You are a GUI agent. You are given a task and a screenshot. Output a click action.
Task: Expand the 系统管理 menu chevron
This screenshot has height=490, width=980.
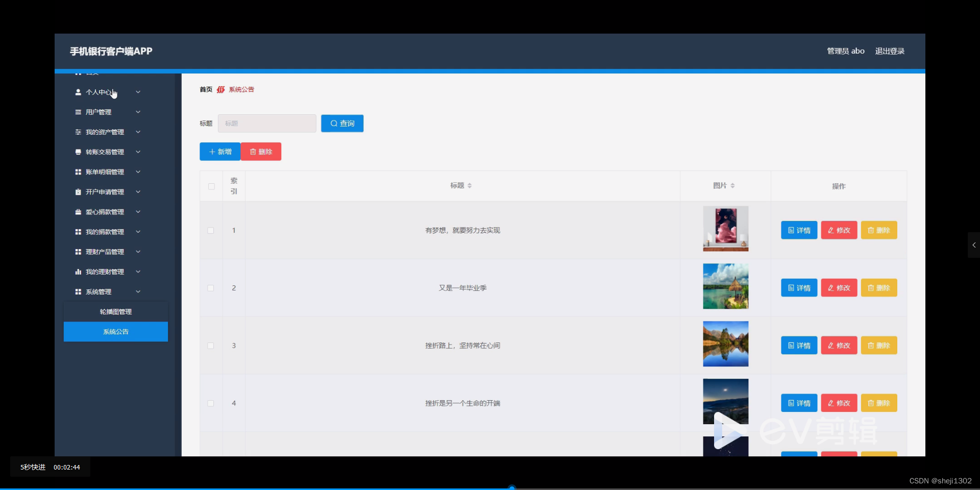pyautogui.click(x=138, y=291)
